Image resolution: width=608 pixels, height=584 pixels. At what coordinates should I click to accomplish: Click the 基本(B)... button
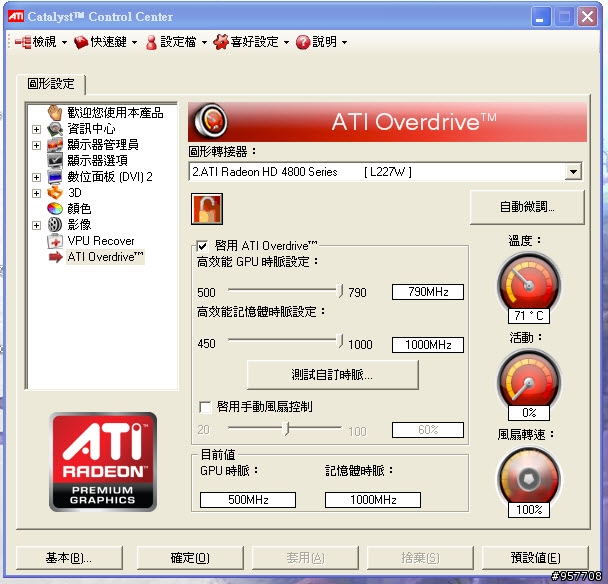pos(69,558)
